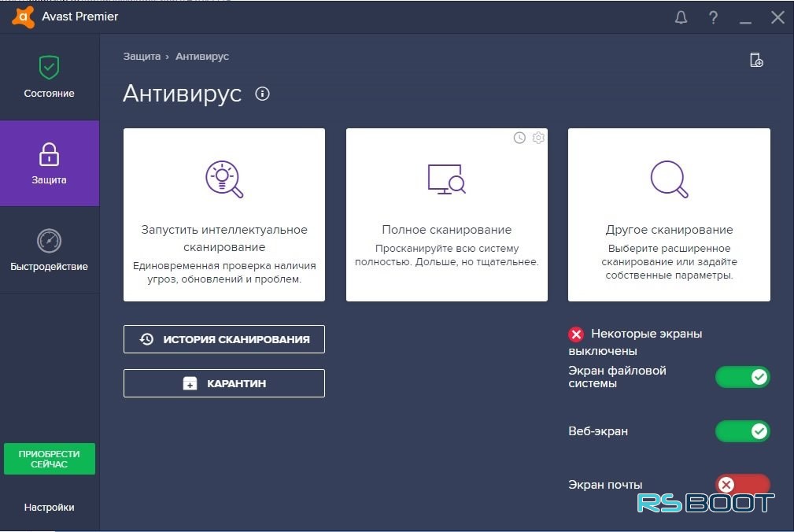This screenshot has height=532, width=794.
Task: Open КАРАНТИН
Action: (223, 383)
